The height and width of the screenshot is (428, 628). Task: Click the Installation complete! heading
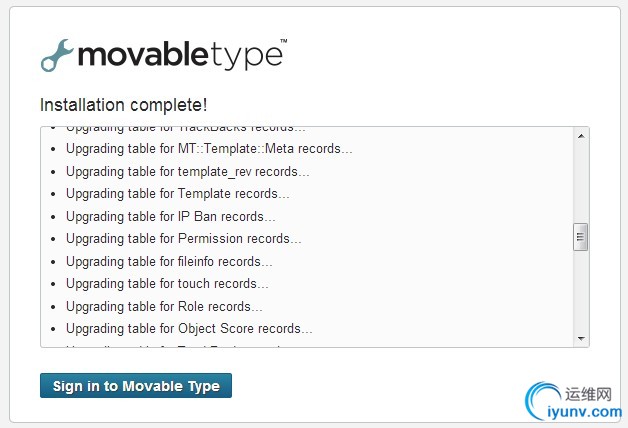pyautogui.click(x=123, y=105)
